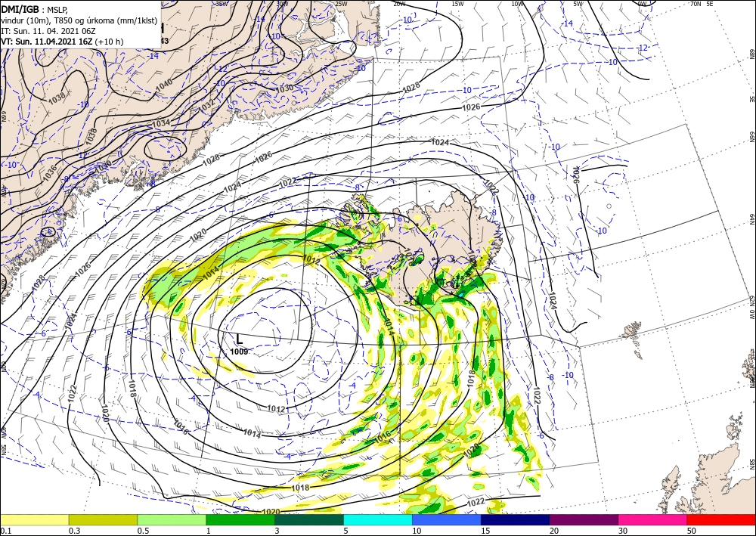Click the pink 30 mm legend swatch
The height and width of the screenshot is (536, 756).
tap(653, 519)
